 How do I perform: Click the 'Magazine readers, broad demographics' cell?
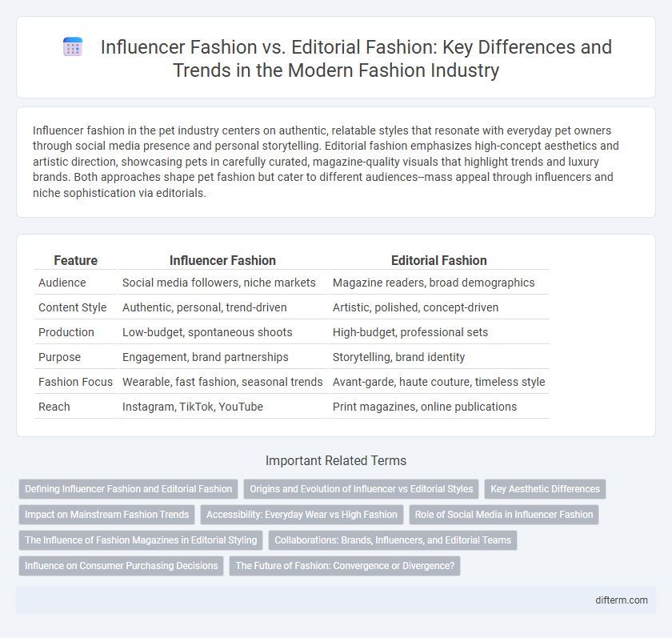click(x=439, y=283)
